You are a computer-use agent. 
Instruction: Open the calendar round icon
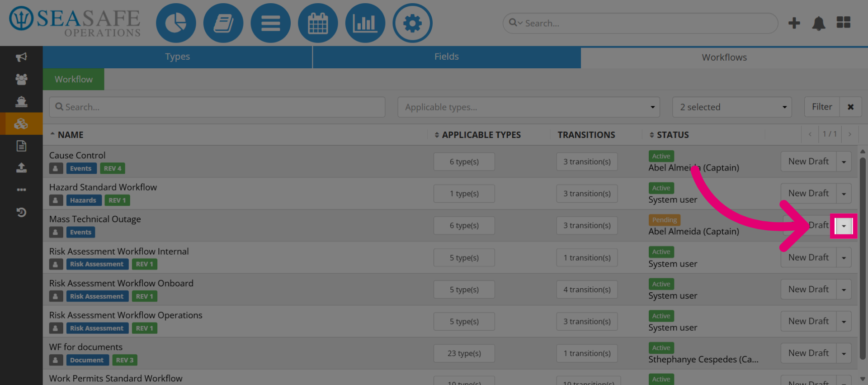(318, 23)
